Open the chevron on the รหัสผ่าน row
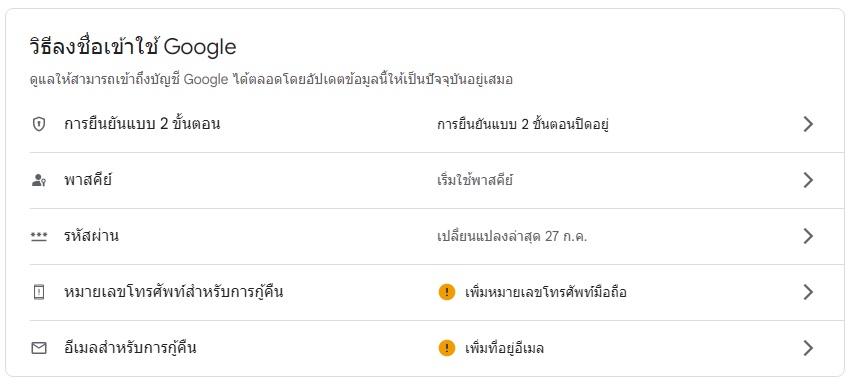The image size is (860, 385). pyautogui.click(x=808, y=236)
